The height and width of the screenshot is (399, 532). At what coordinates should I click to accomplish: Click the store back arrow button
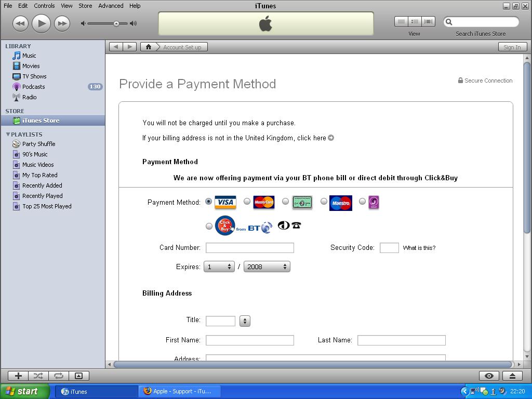(x=116, y=47)
